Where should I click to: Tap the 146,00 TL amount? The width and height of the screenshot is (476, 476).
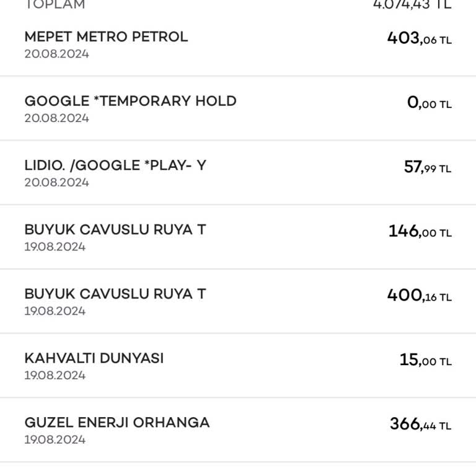point(420,231)
